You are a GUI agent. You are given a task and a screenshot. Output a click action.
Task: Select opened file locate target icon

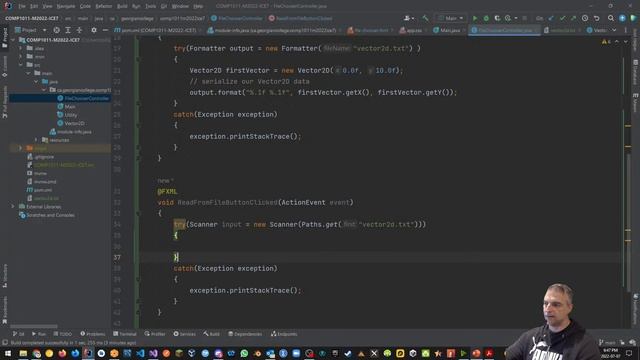point(56,30)
